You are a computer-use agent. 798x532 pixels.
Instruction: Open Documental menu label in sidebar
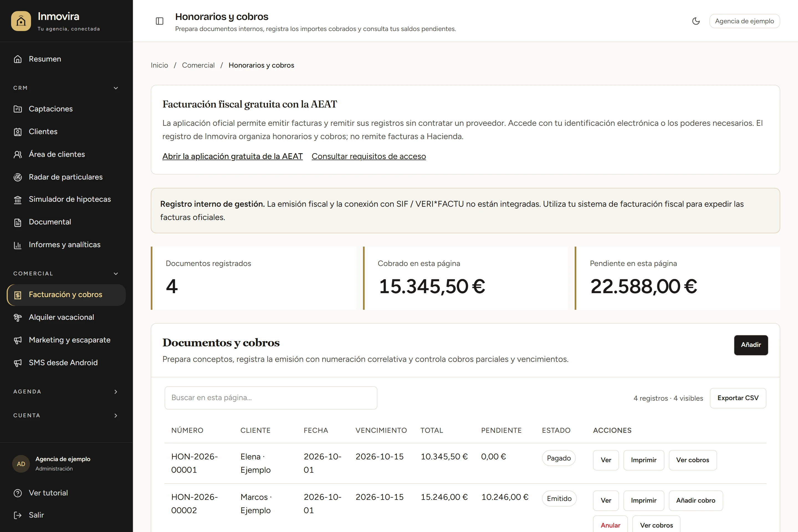[50, 222]
